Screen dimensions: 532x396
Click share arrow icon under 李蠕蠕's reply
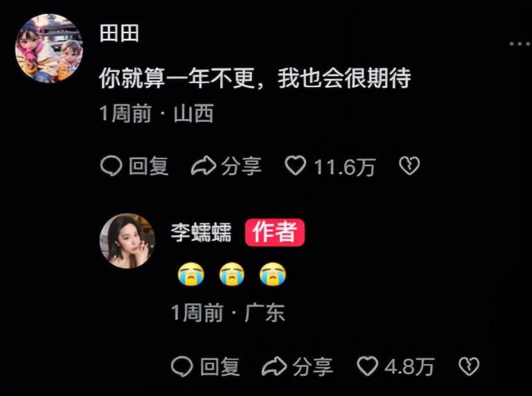(274, 366)
